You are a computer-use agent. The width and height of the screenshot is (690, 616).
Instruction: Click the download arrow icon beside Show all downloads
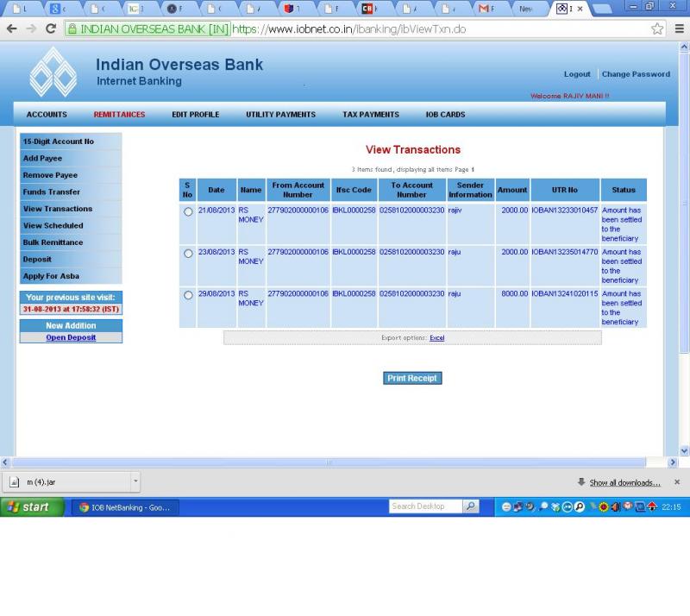pyautogui.click(x=581, y=482)
